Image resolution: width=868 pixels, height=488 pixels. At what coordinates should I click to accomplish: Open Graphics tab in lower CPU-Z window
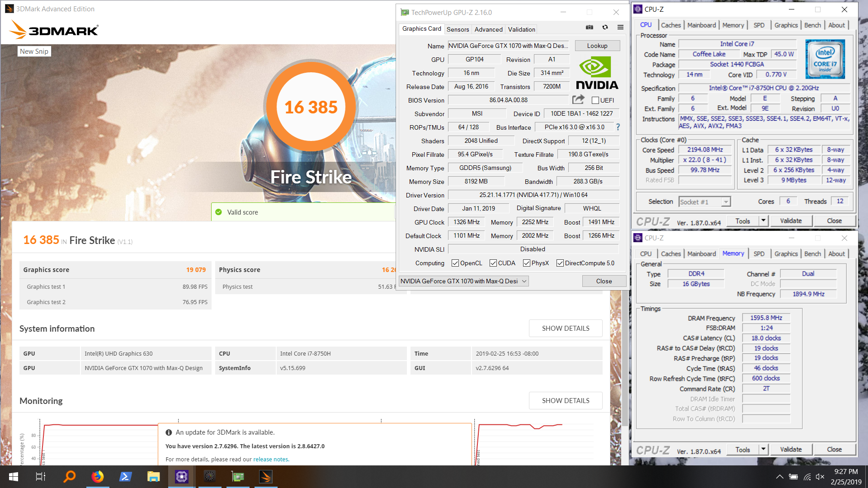786,254
